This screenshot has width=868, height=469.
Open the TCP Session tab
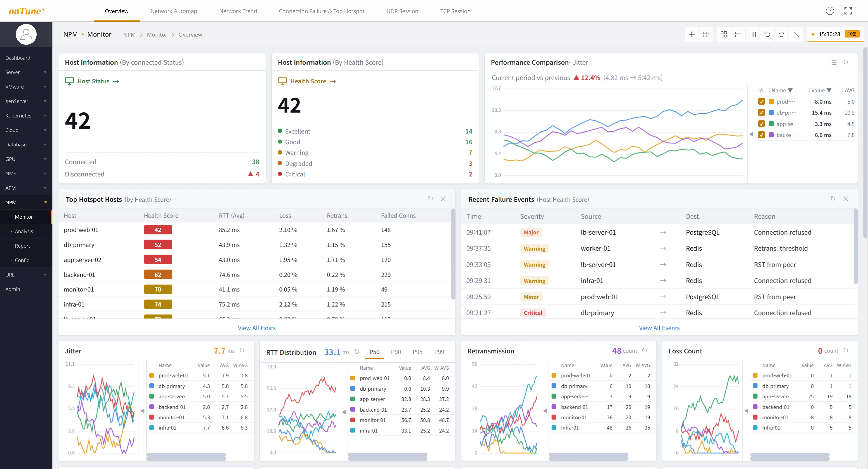pos(455,11)
